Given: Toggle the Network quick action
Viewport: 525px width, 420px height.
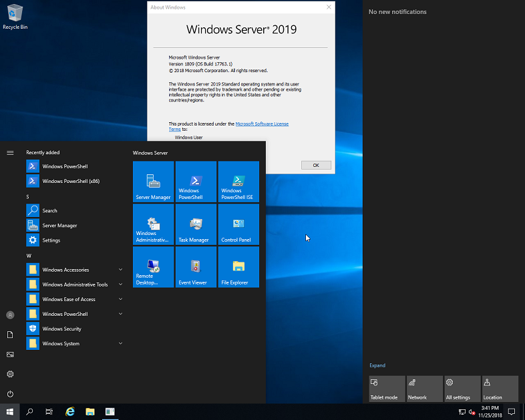Looking at the screenshot, I should point(424,389).
